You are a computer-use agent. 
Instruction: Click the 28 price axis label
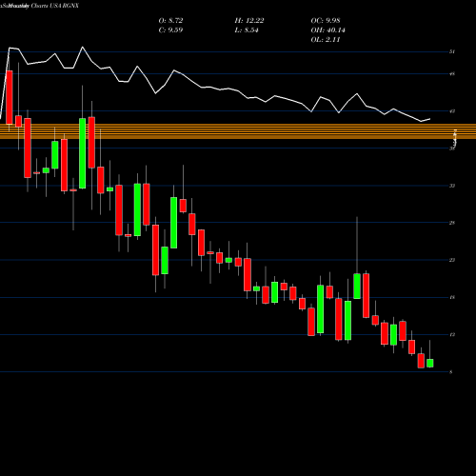452,223
